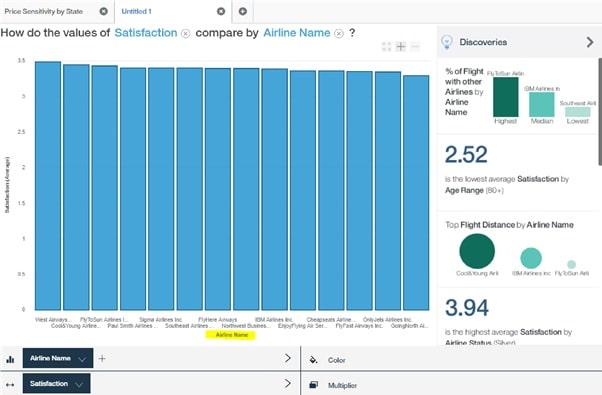Click the dark green Highest bar swatch
The width and height of the screenshot is (602, 395).
coord(506,97)
